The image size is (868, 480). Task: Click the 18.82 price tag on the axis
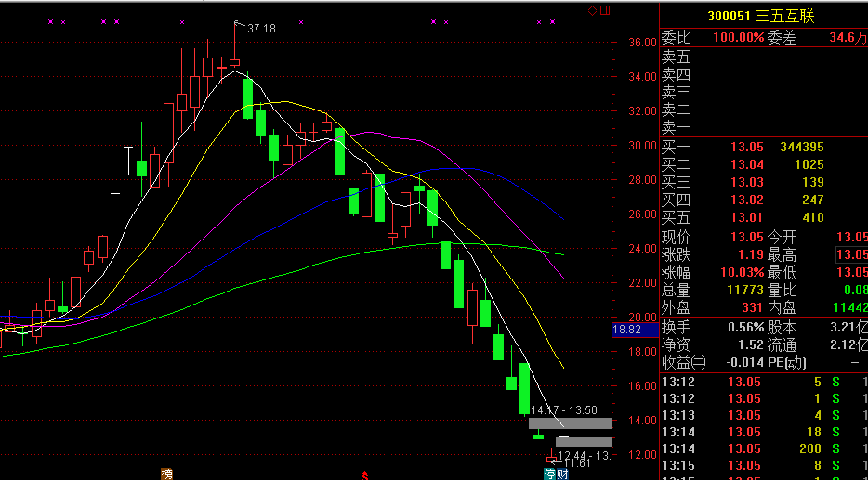coord(627,329)
